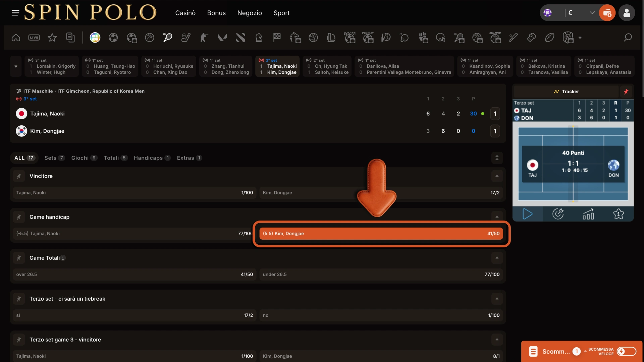This screenshot has height=362, width=644.
Task: Pin the Game handicap market
Action: tap(19, 217)
